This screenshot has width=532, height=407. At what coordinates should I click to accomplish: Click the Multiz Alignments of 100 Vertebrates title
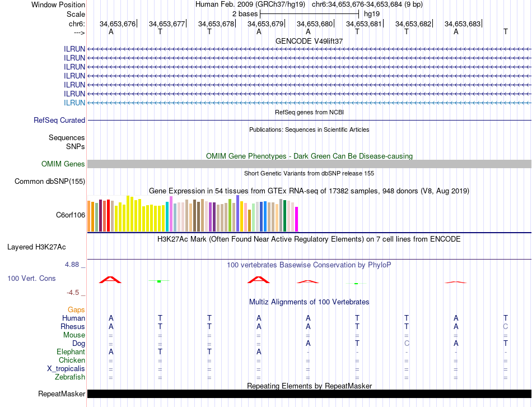309,302
